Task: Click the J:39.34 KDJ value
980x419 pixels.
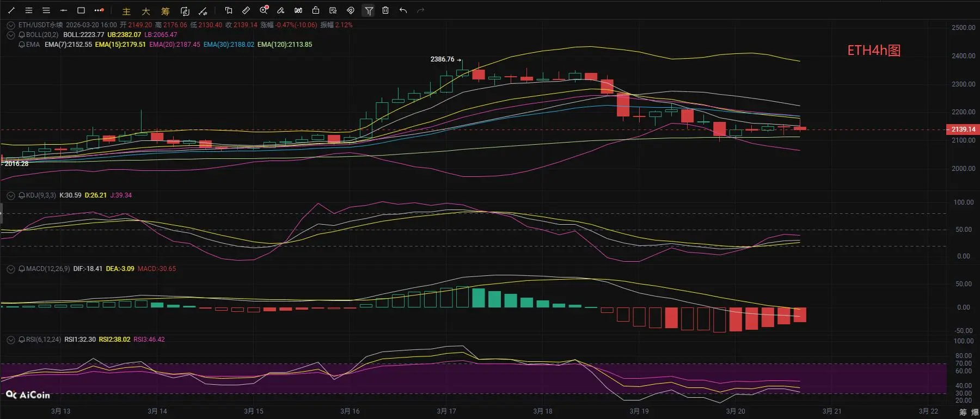Action: 121,195
